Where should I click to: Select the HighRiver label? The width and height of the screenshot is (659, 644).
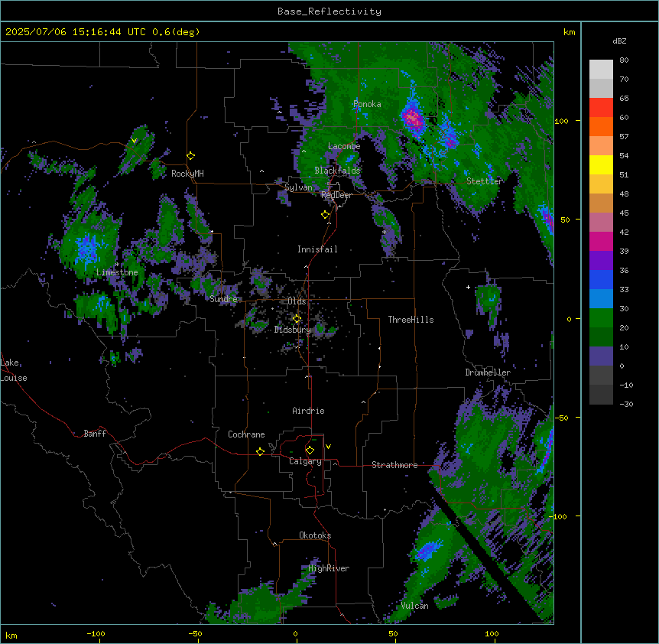(x=329, y=568)
